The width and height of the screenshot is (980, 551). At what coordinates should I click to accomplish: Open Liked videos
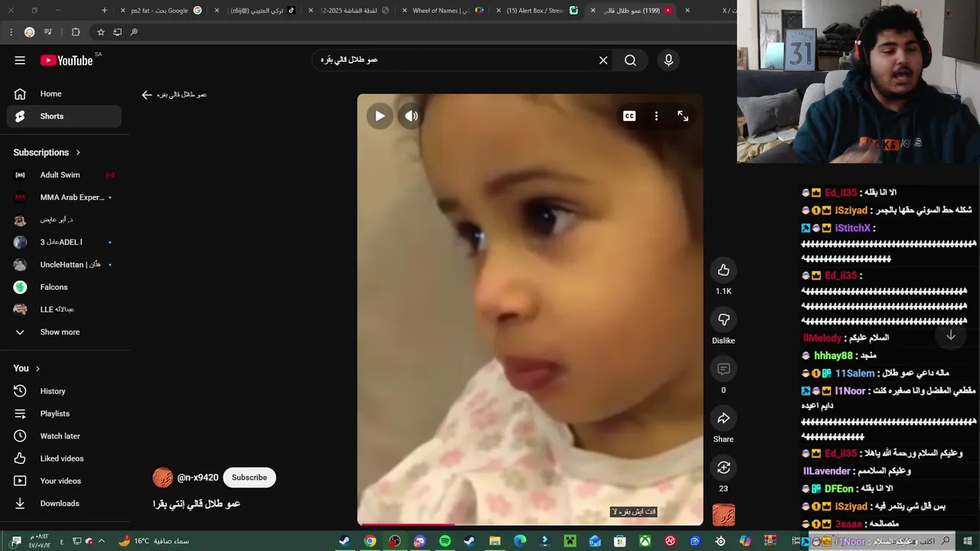pyautogui.click(x=64, y=458)
